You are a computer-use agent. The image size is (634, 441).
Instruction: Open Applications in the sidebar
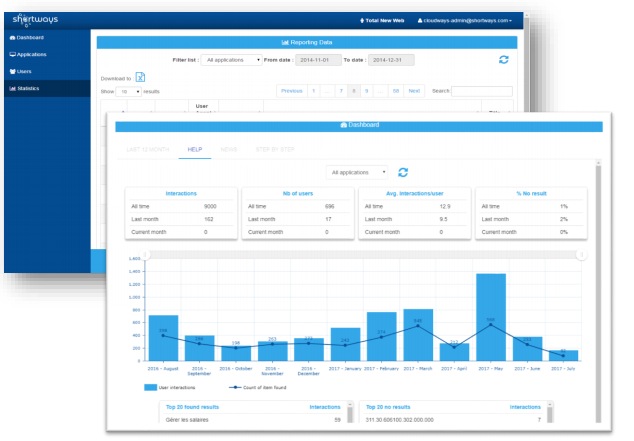28,55
